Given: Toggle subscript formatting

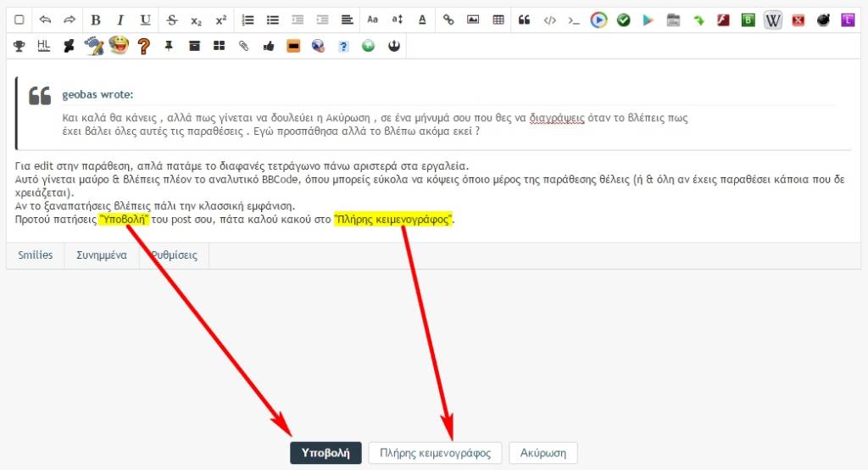Looking at the screenshot, I should (196, 20).
